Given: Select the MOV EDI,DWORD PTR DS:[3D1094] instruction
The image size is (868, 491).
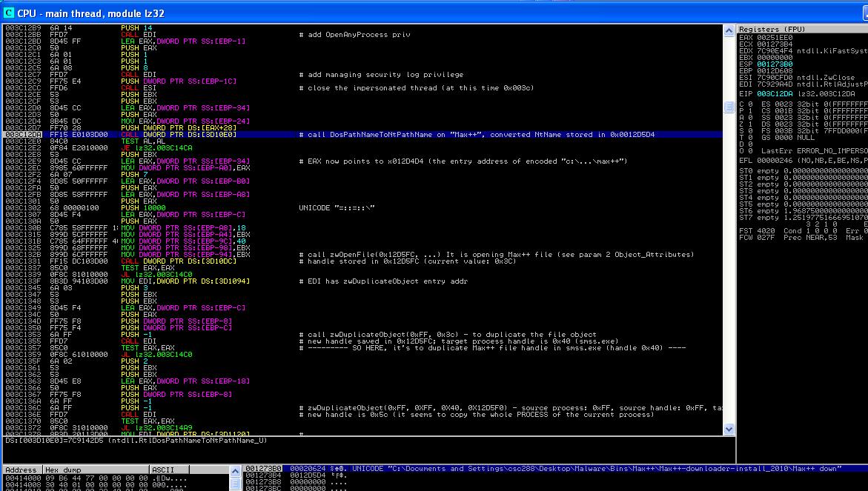Looking at the screenshot, I should (185, 281).
